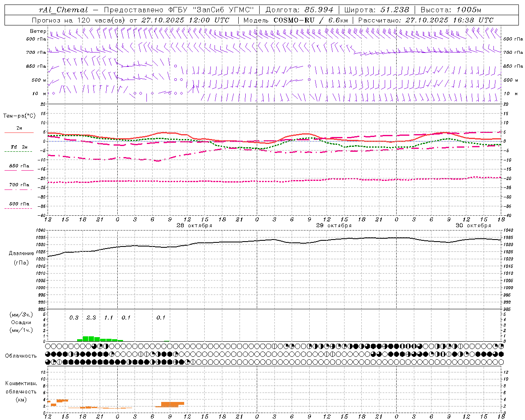Viewport: 525px width, 420px height.
Task: Click the tallest green precipitation bar
Action: click(x=85, y=339)
